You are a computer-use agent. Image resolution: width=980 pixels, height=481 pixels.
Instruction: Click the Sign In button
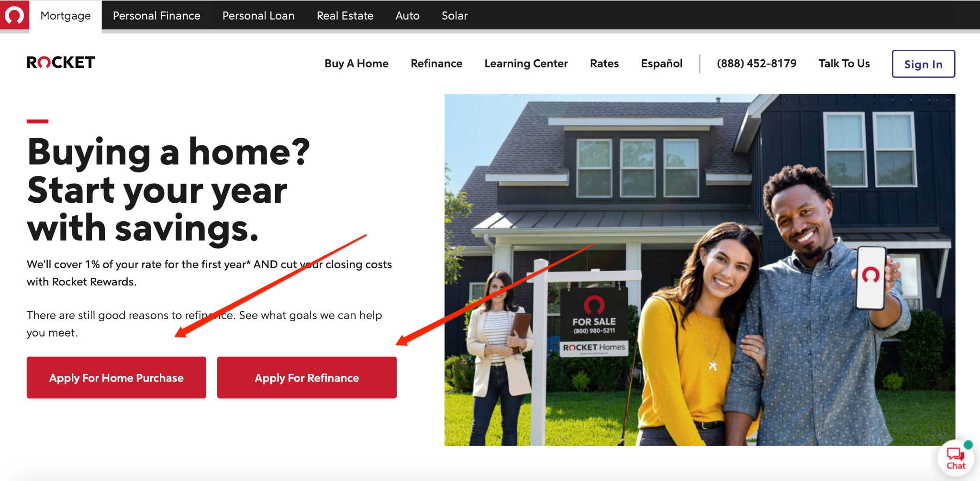[924, 64]
